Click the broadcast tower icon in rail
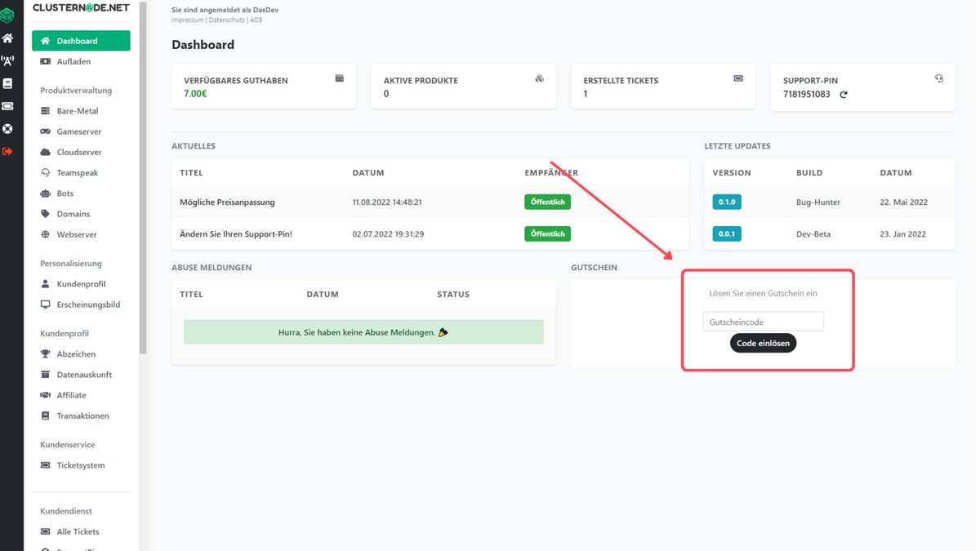 click(x=7, y=60)
